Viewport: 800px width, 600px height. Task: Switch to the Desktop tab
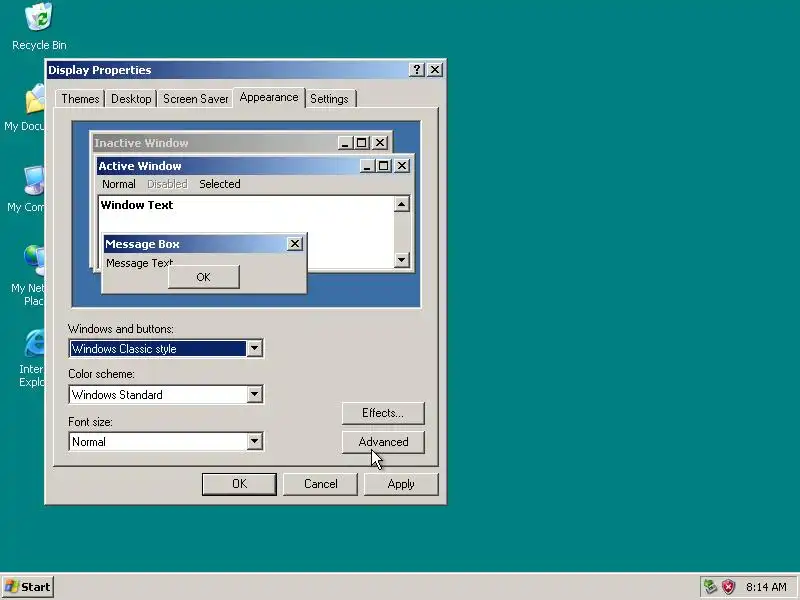coord(131,98)
